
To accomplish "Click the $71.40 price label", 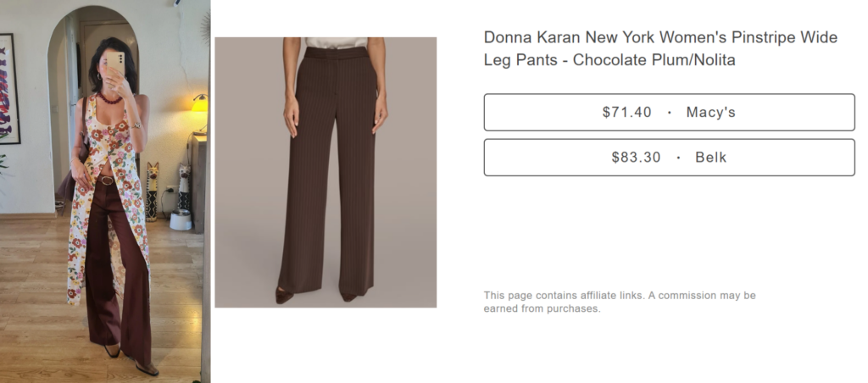I will click(x=626, y=112).
